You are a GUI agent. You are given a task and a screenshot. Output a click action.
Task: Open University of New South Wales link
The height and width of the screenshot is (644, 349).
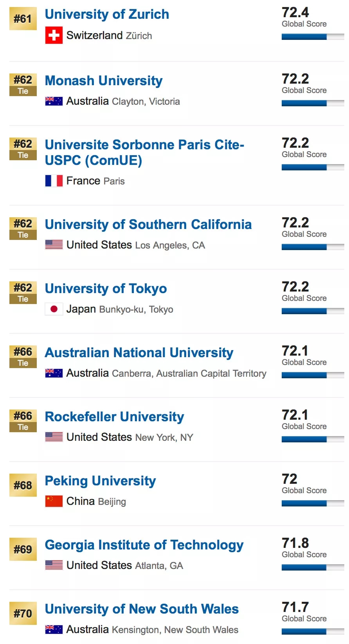(142, 609)
